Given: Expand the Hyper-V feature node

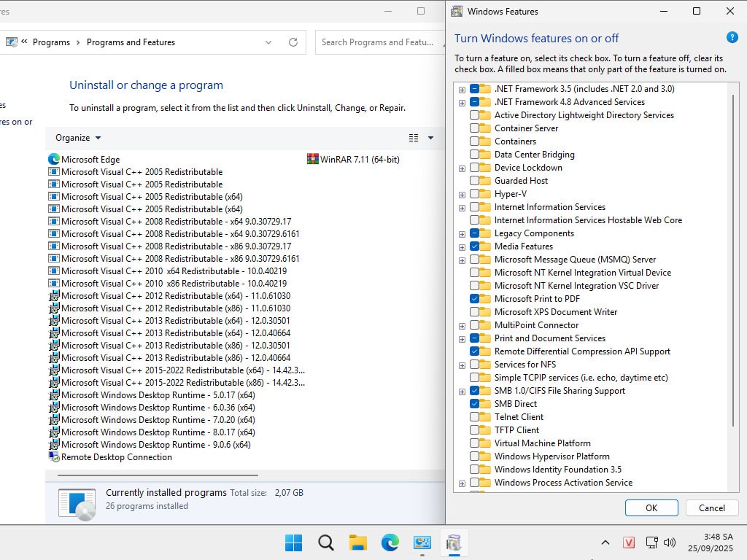Looking at the screenshot, I should (x=462, y=195).
